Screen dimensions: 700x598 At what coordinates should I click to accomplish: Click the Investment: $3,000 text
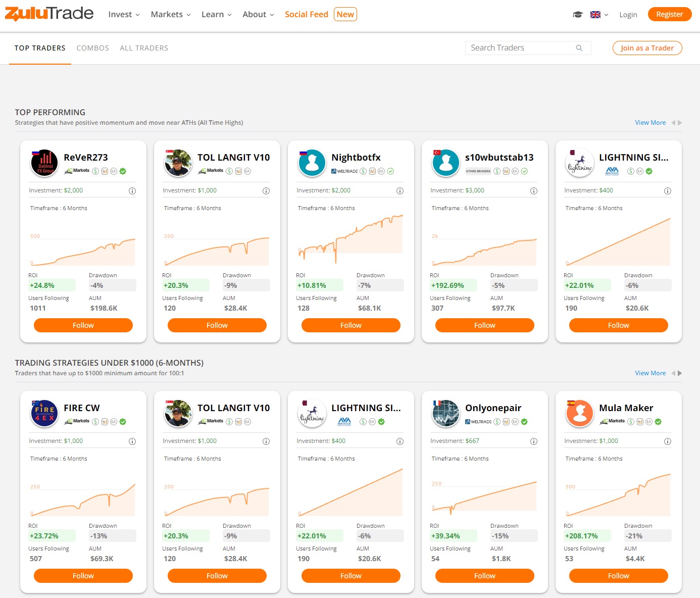pos(457,190)
